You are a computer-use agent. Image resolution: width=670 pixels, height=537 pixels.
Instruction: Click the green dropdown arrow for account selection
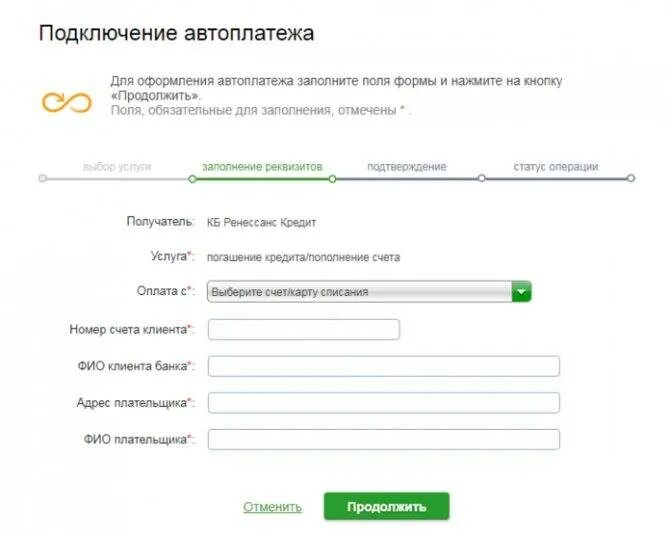[521, 292]
